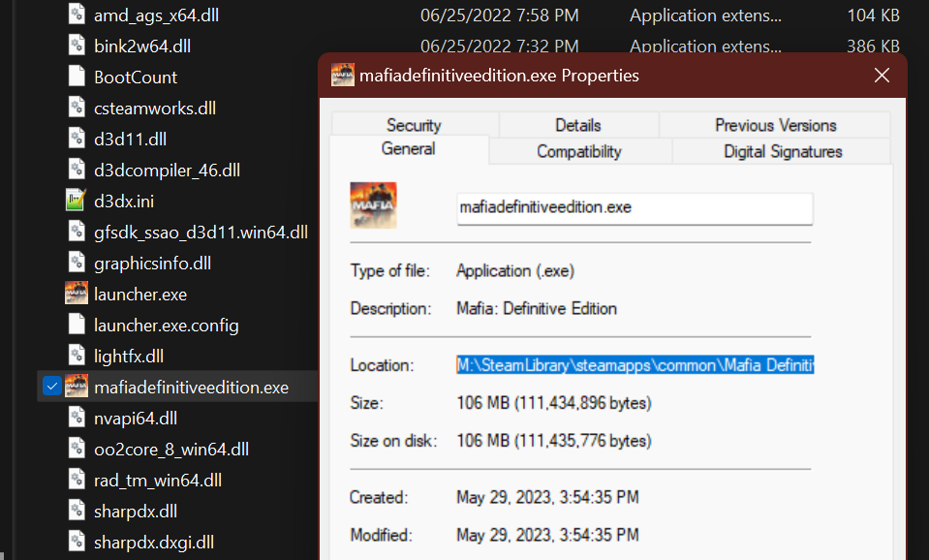This screenshot has height=560, width=929.
Task: Click the Mafia: Definitive Edition description value
Action: (537, 308)
